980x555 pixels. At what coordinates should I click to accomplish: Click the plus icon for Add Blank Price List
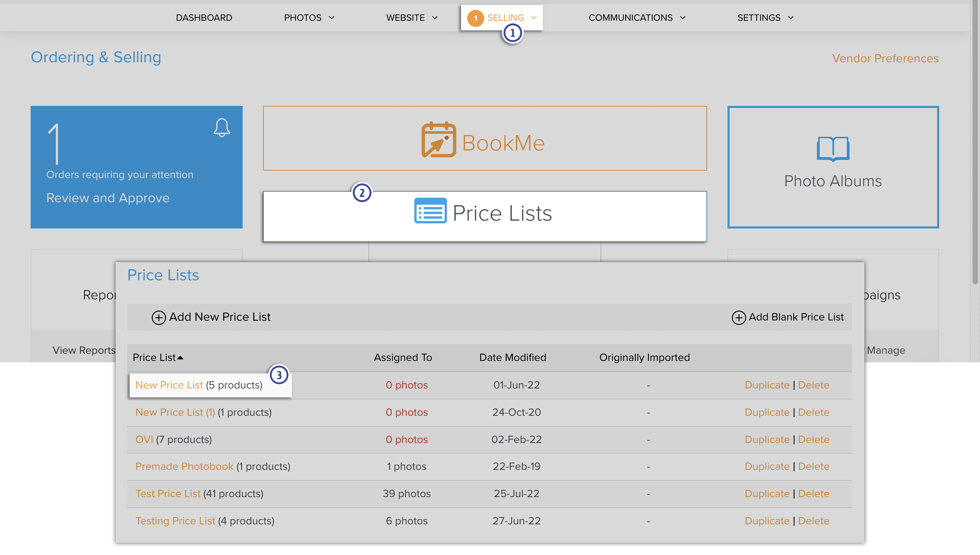coord(738,317)
